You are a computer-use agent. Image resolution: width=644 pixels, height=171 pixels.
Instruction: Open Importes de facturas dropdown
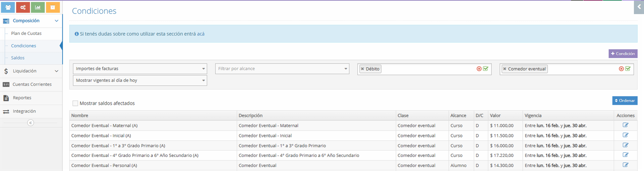(x=140, y=69)
